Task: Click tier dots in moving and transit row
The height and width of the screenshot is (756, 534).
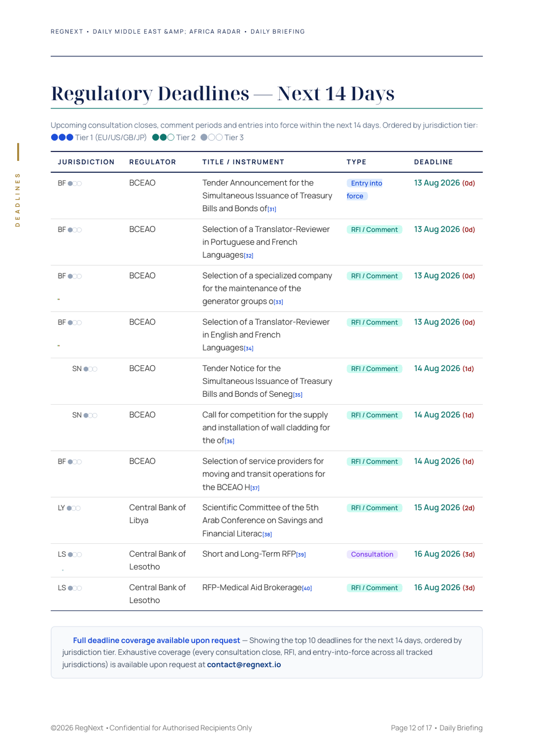Action: pyautogui.click(x=75, y=462)
